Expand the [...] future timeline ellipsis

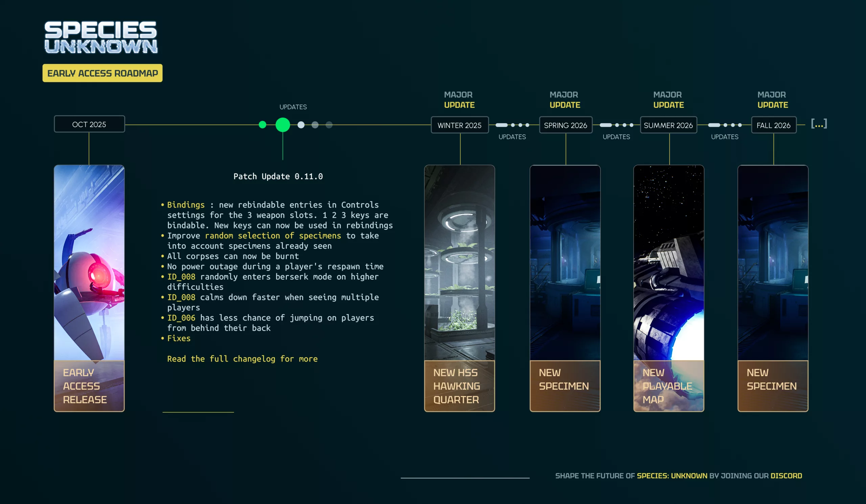(x=819, y=124)
